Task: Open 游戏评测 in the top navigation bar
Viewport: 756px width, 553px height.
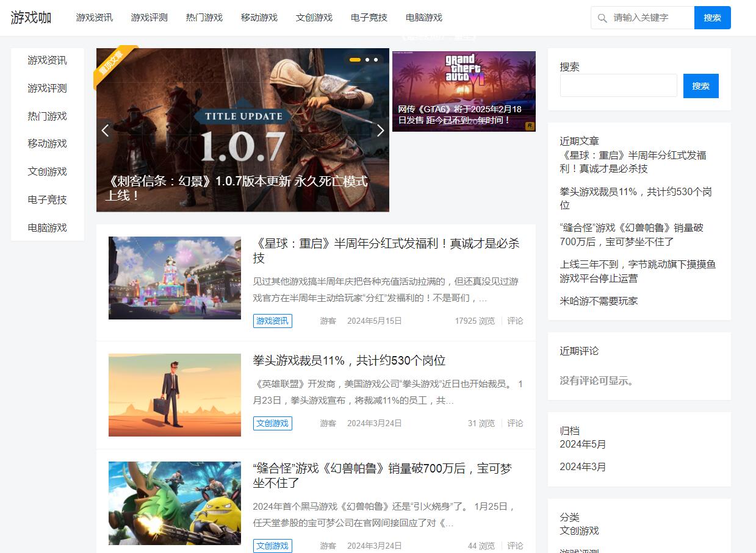Action: pyautogui.click(x=149, y=18)
